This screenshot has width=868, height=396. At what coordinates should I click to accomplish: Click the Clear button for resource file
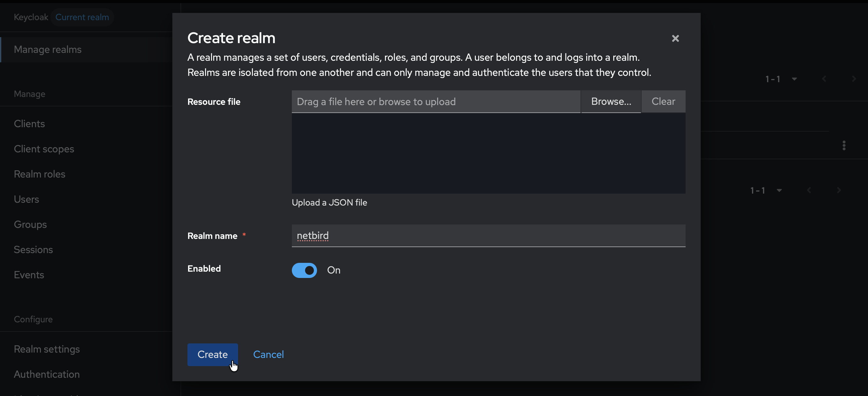tap(663, 102)
